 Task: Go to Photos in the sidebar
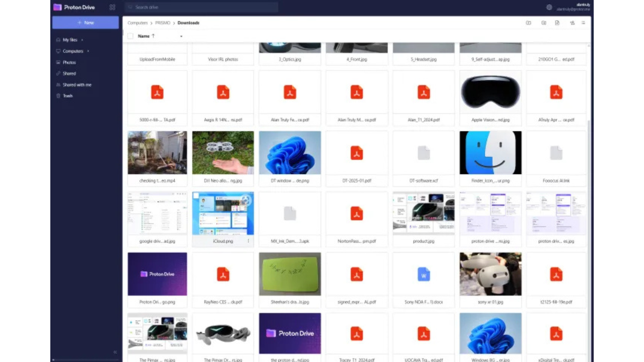(69, 62)
